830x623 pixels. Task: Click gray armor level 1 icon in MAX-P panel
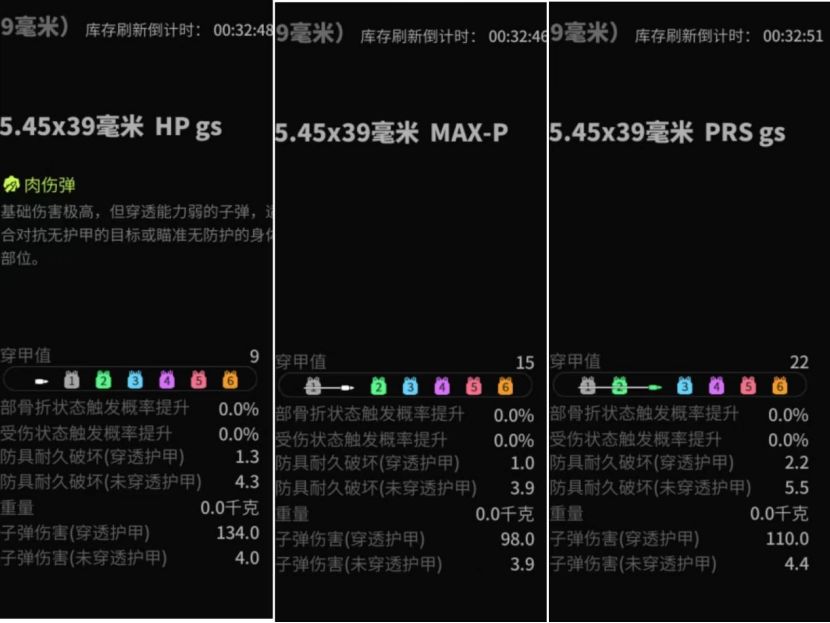pos(313,386)
